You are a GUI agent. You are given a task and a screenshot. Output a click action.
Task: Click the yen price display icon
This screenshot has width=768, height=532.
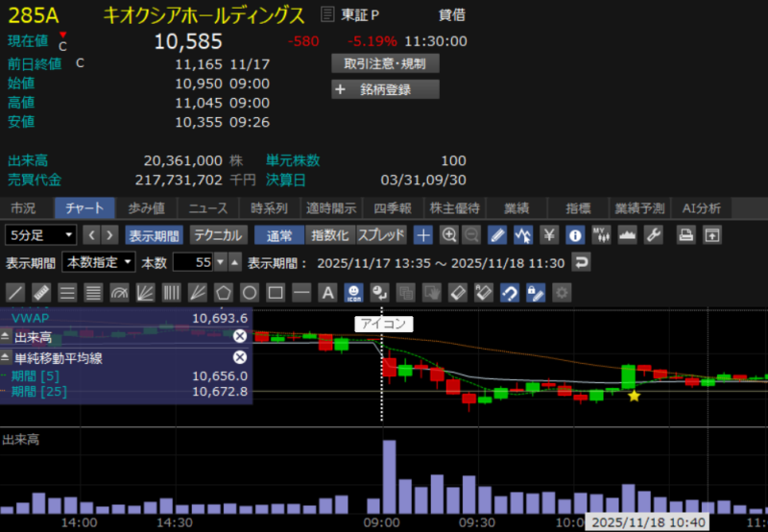[x=550, y=235]
